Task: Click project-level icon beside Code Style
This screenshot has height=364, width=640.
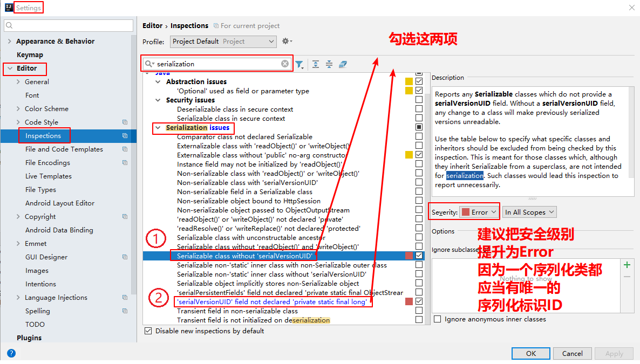Action: 125,122
